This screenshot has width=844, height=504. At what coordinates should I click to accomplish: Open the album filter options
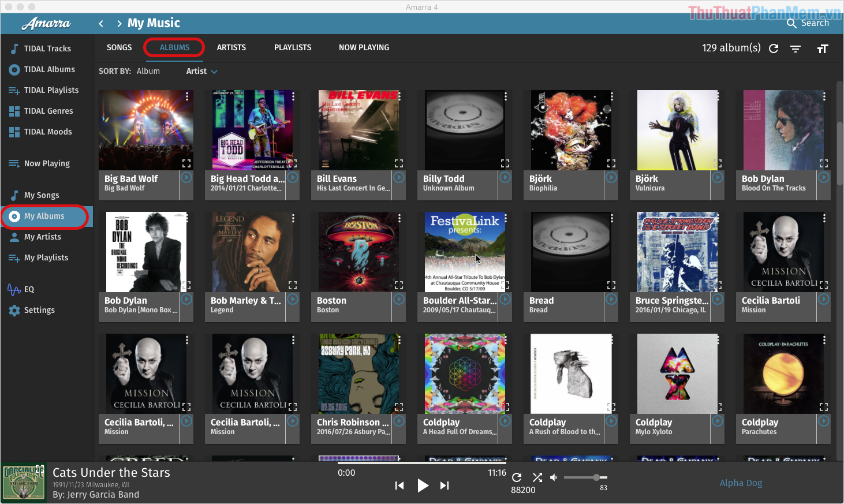click(796, 49)
